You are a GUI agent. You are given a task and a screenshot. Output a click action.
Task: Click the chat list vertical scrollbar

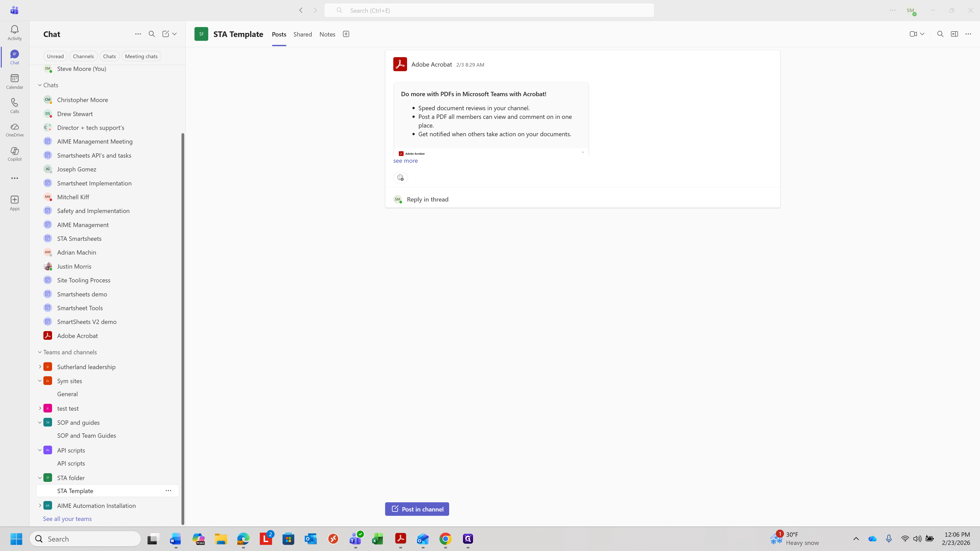[x=183, y=327]
